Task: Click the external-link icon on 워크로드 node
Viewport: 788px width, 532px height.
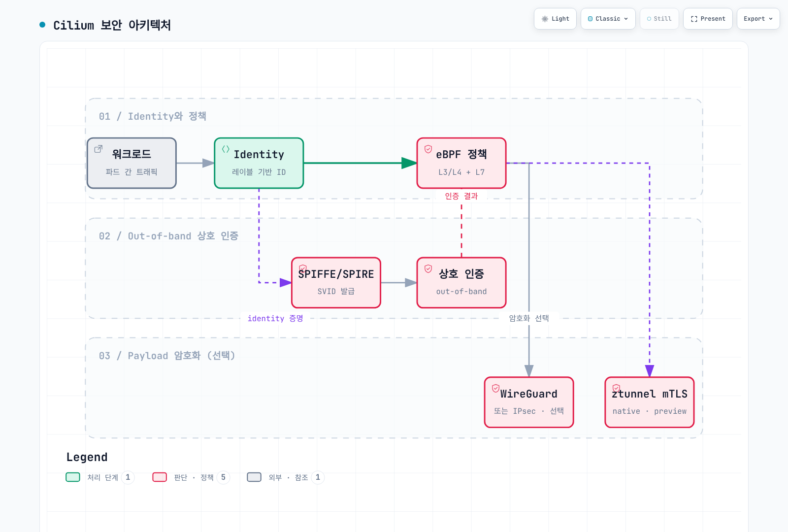Action: click(98, 149)
